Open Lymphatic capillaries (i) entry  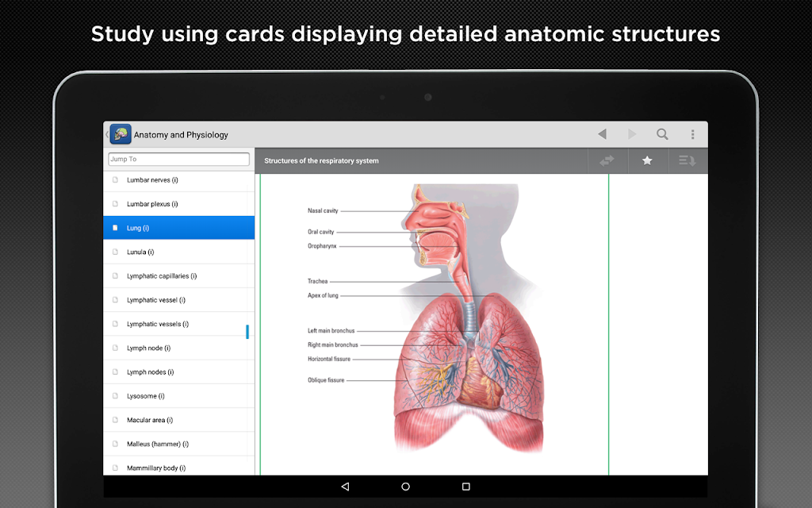[x=162, y=276]
